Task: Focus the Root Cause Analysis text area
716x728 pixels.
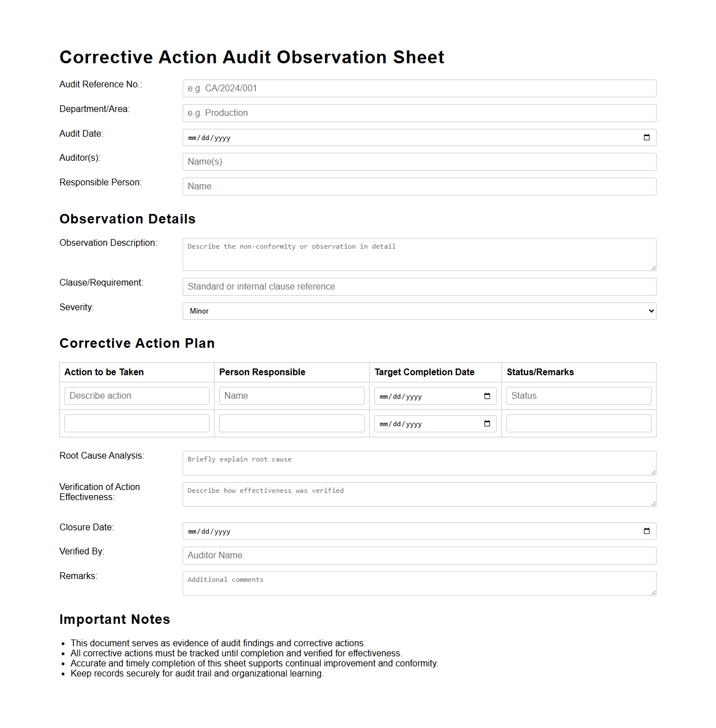Action: [x=419, y=463]
